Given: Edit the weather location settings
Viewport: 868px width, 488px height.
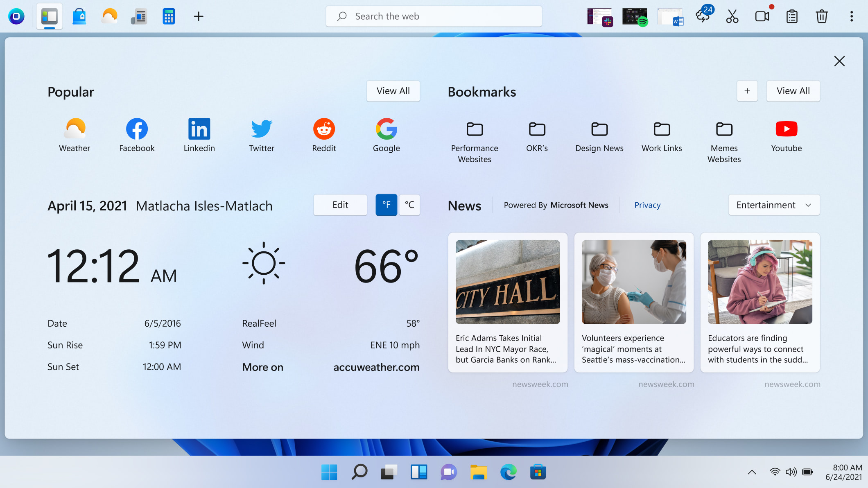Looking at the screenshot, I should pyautogui.click(x=340, y=204).
